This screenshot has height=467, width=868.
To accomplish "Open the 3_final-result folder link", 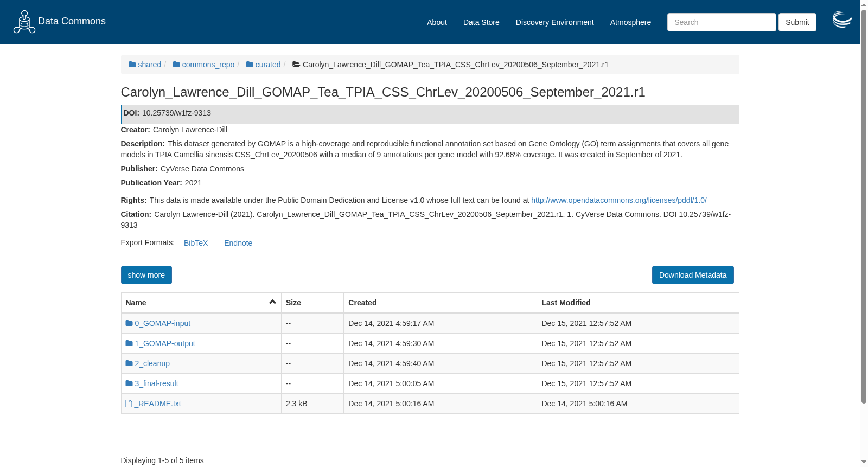I will pyautogui.click(x=156, y=383).
